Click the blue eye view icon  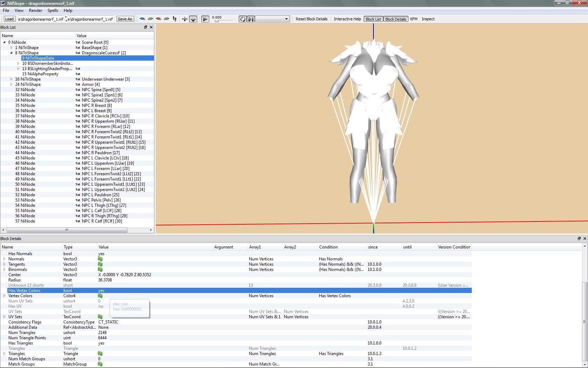click(142, 19)
